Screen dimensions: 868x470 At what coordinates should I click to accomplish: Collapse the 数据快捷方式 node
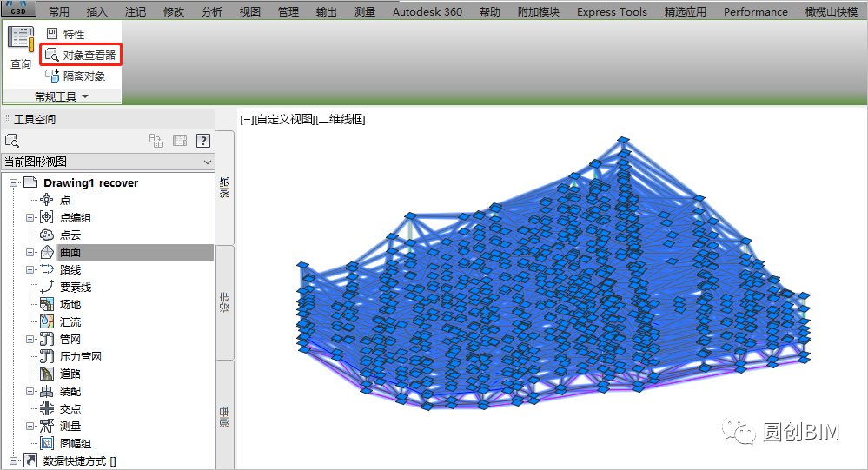click(13, 460)
